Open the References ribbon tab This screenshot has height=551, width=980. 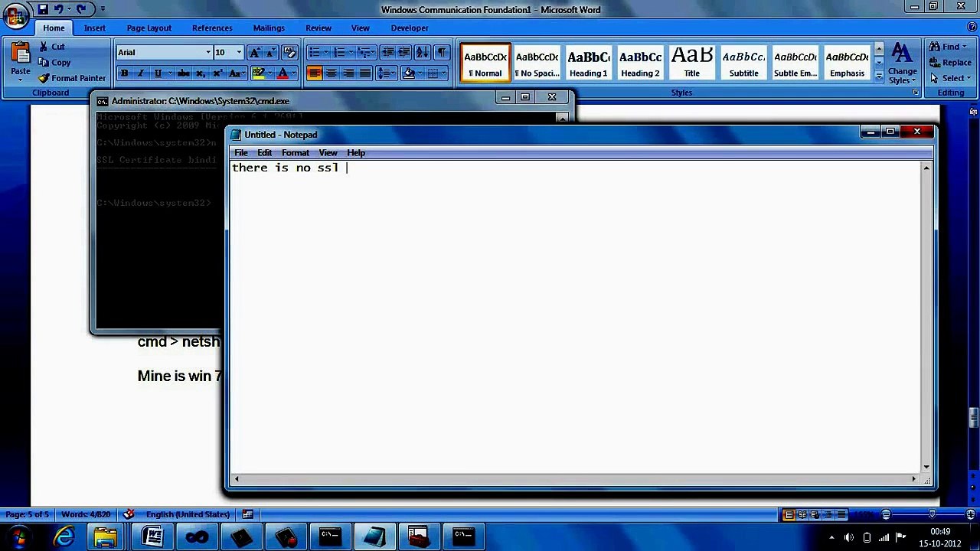coord(212,28)
